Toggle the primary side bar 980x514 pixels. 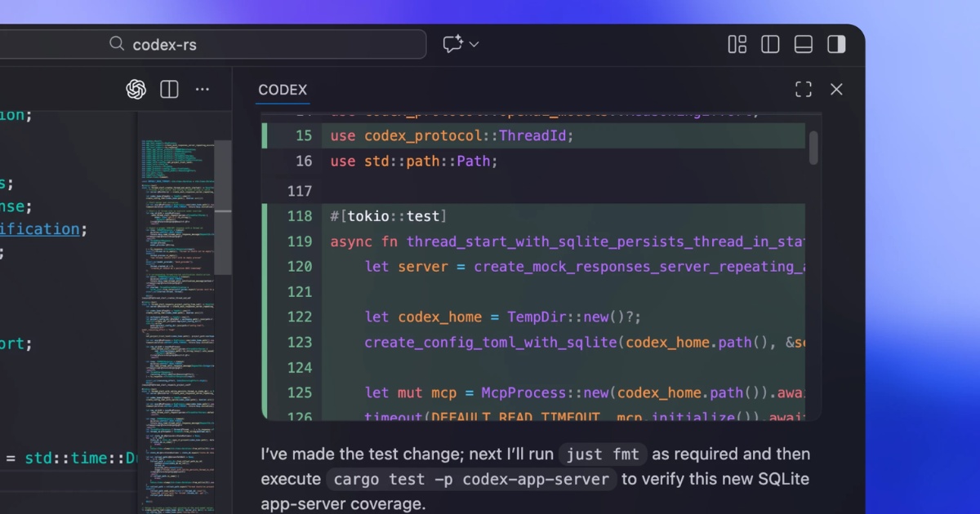pyautogui.click(x=770, y=44)
